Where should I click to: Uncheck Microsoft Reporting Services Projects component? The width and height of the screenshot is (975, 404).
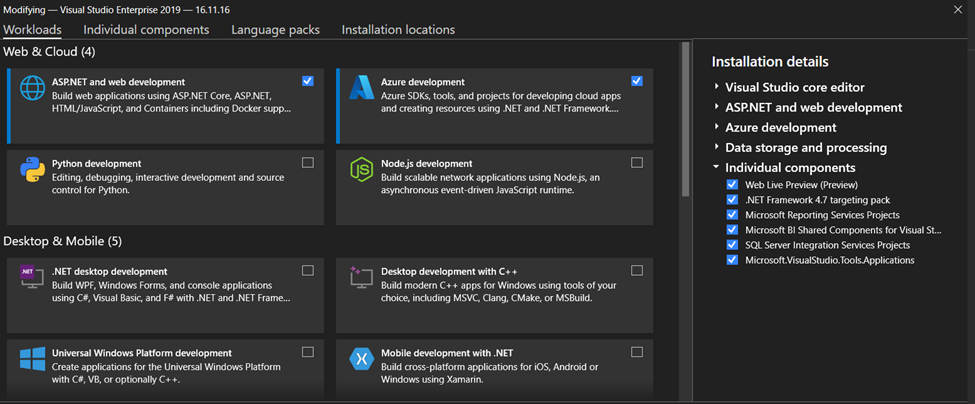(732, 214)
